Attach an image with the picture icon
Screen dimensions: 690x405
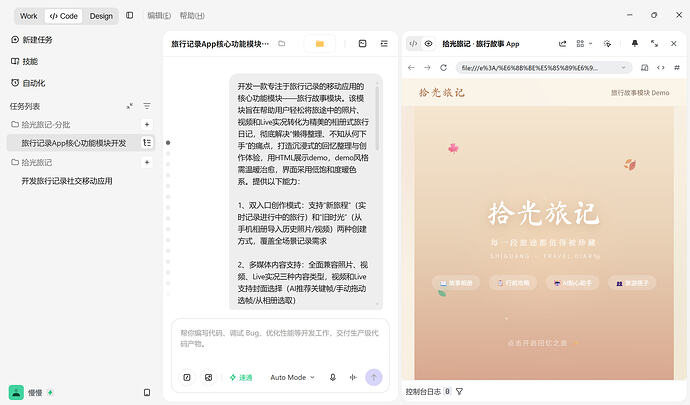209,377
